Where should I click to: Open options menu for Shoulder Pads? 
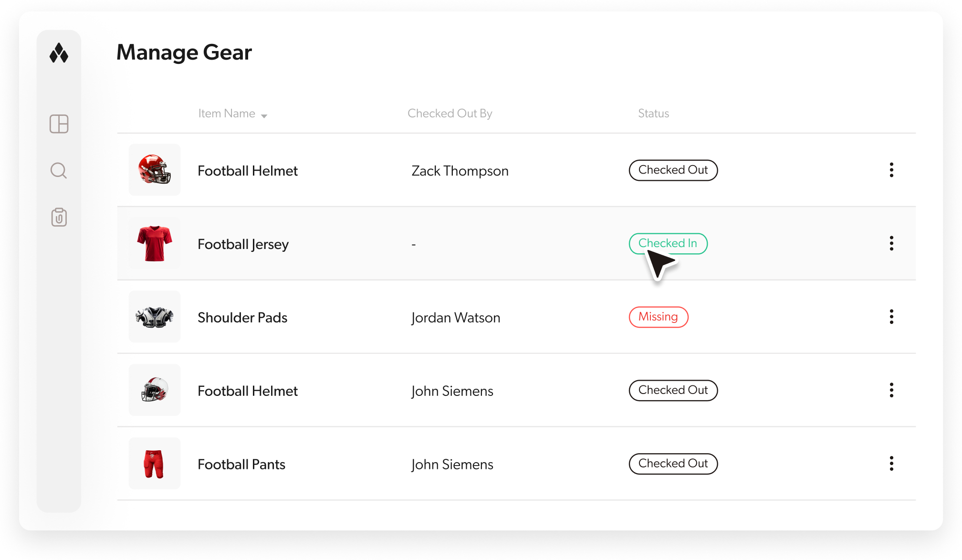tap(891, 317)
